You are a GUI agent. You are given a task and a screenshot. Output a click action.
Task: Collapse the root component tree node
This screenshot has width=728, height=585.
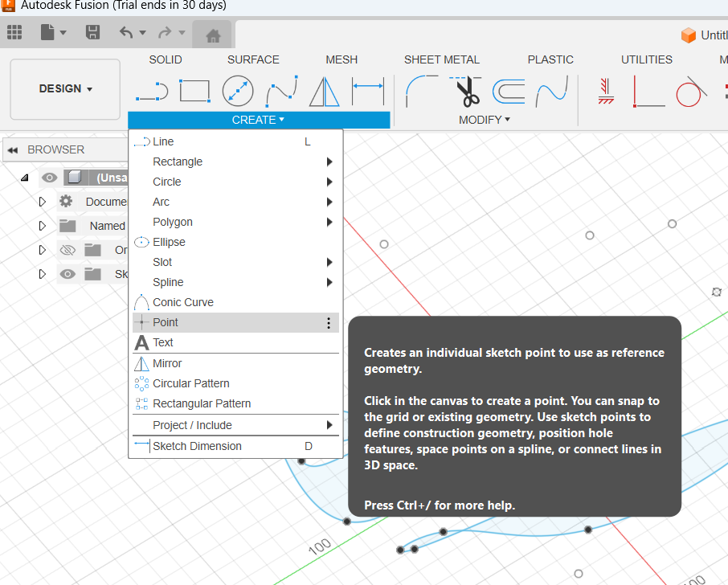pyautogui.click(x=25, y=178)
